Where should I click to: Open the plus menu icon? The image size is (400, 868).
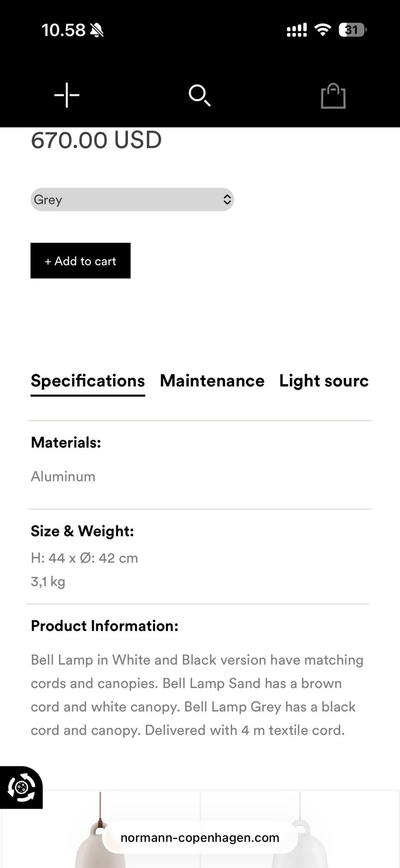tap(67, 95)
